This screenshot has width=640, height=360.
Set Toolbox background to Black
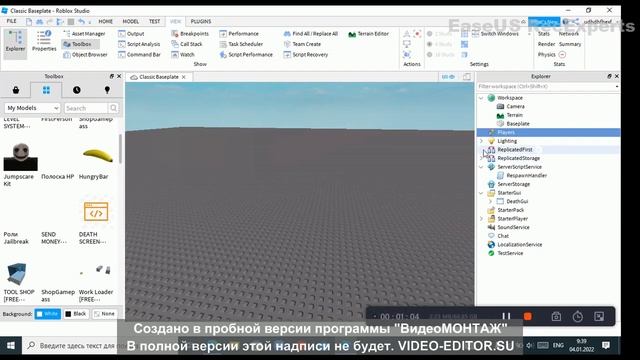(x=76, y=314)
